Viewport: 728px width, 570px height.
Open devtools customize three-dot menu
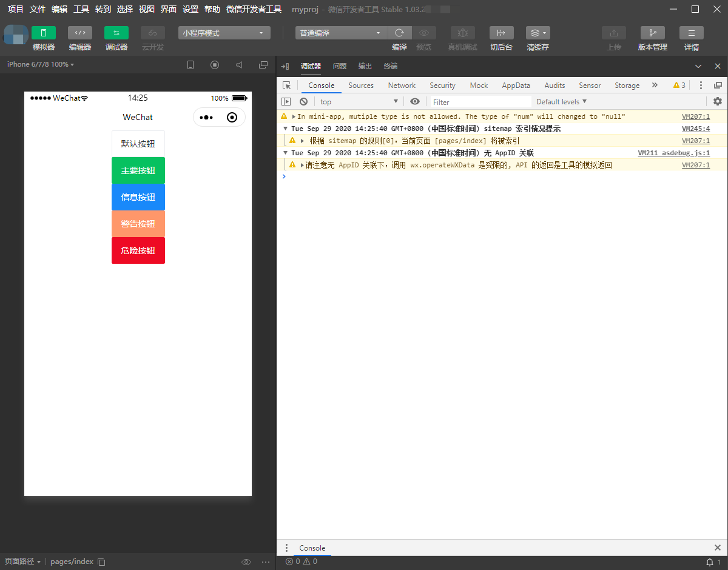[701, 85]
